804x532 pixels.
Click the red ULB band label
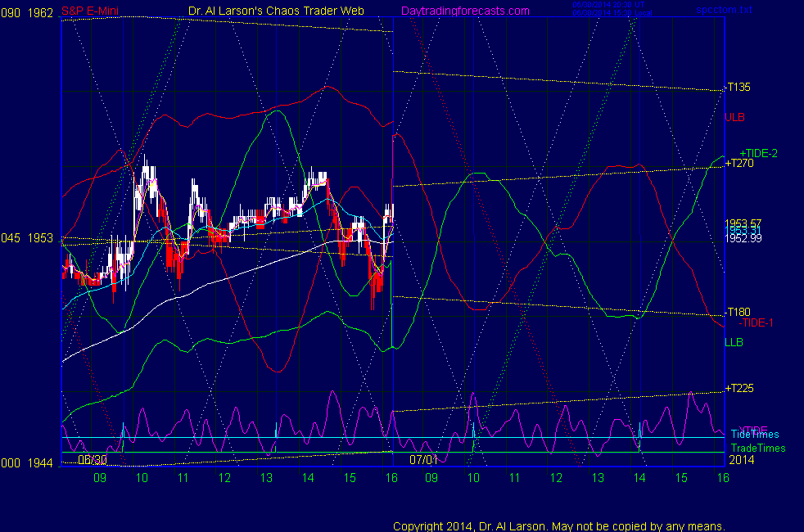(734, 117)
